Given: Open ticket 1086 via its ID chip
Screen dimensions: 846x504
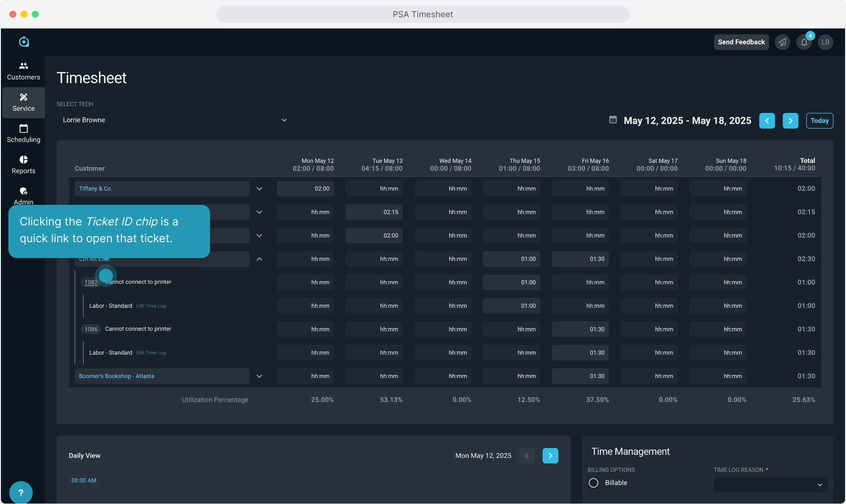Looking at the screenshot, I should click(x=91, y=329).
